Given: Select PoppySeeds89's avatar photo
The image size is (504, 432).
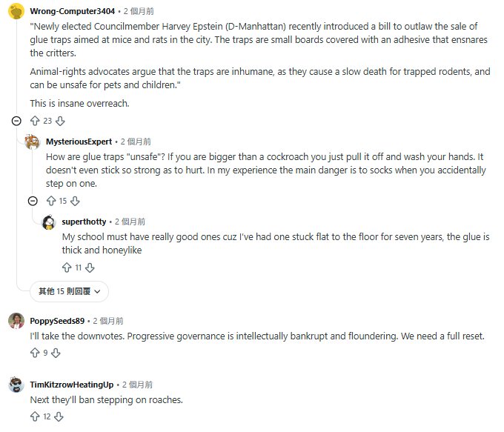Looking at the screenshot, I should (x=16, y=321).
